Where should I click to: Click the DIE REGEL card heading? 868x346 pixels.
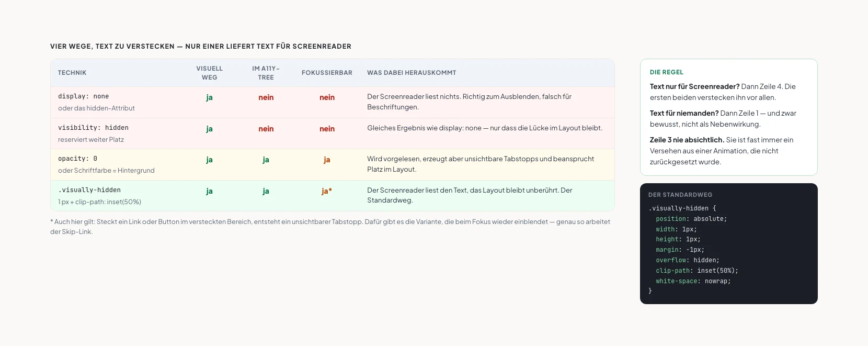point(667,72)
